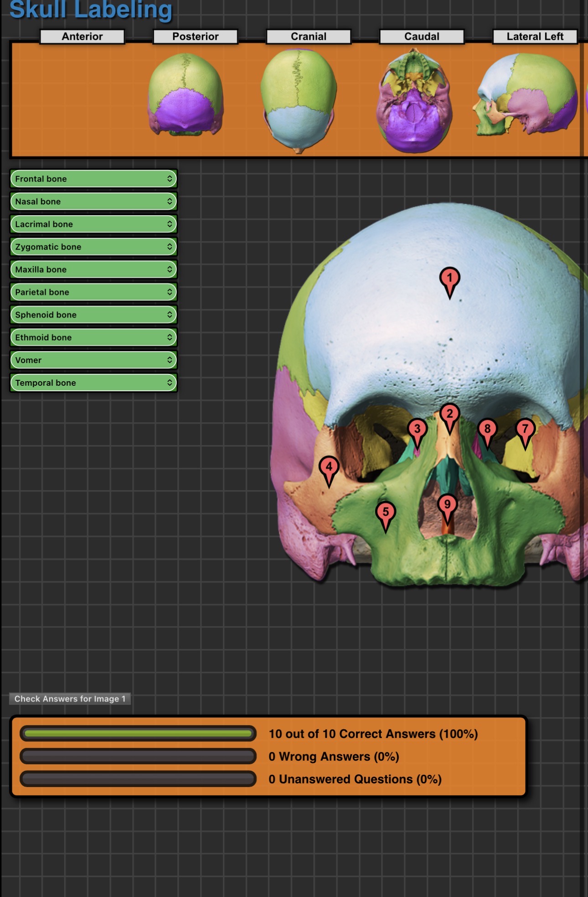
Task: Open the Temporal bone dropdown
Action: (93, 383)
